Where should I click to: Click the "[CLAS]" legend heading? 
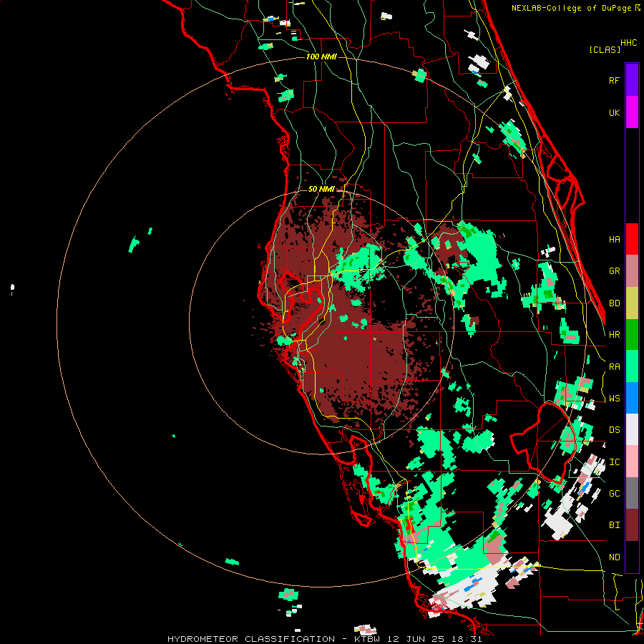(x=605, y=49)
